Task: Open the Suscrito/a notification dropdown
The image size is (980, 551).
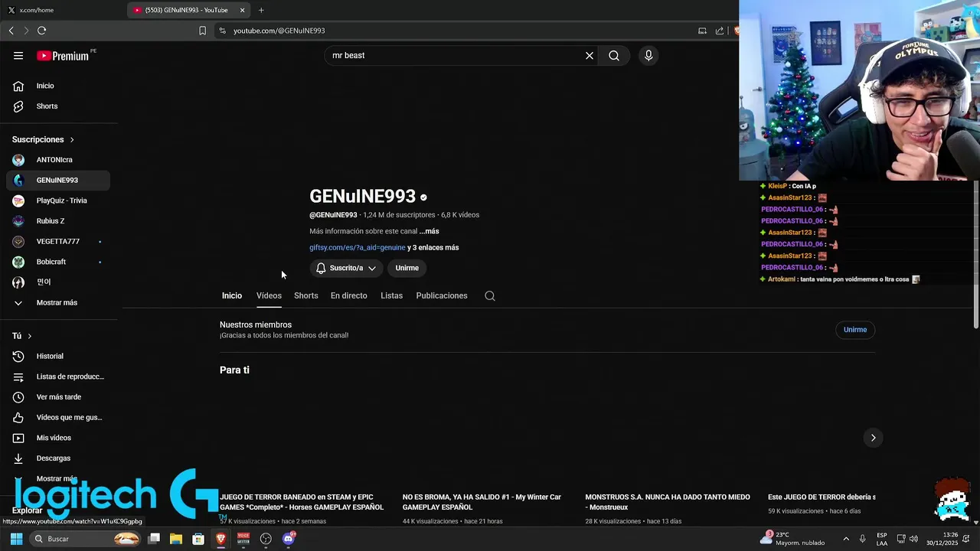Action: click(x=346, y=269)
